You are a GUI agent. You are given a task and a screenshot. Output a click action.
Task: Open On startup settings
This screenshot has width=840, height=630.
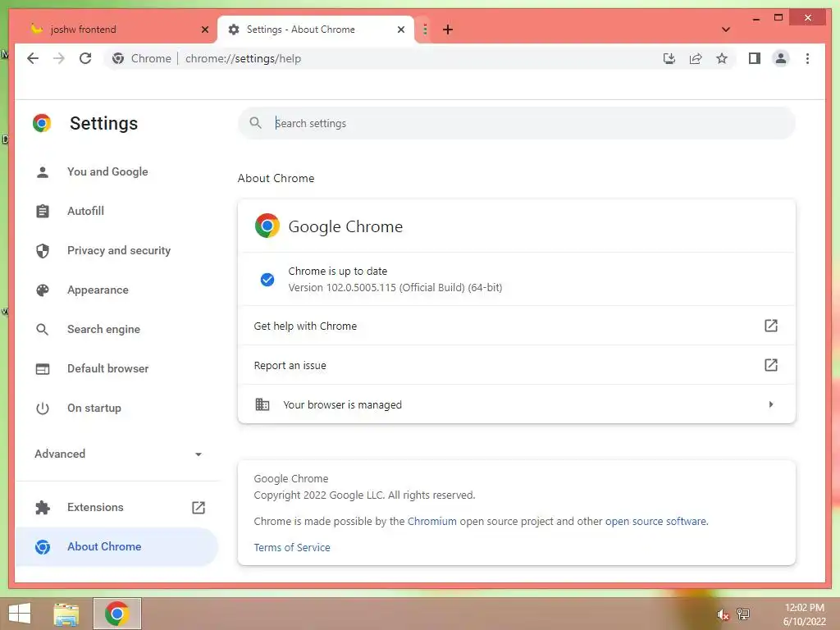point(94,409)
